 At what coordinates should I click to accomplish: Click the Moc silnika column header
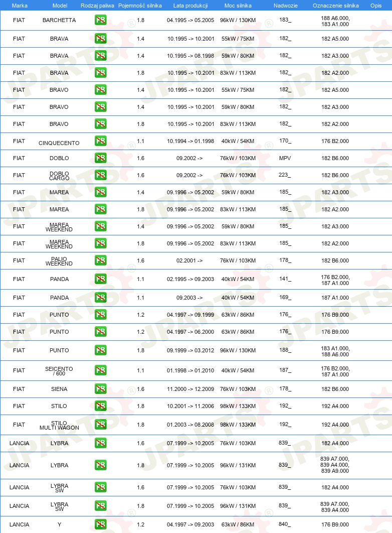[238, 6]
